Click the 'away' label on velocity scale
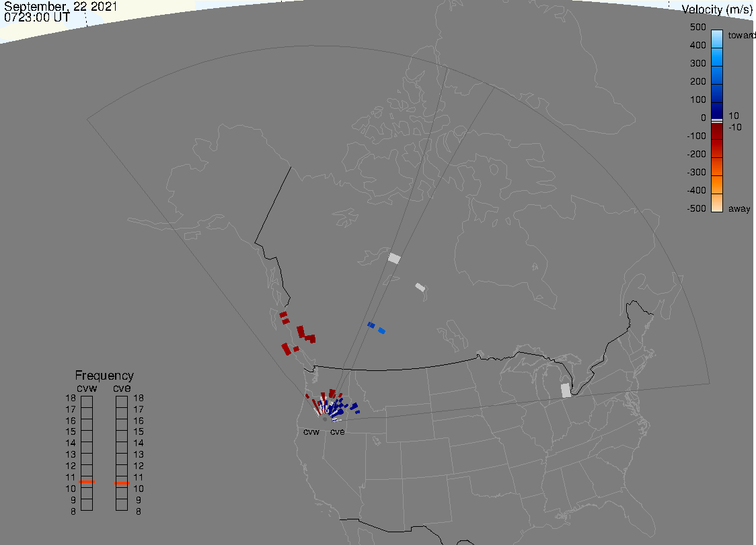This screenshot has height=545, width=756. [x=739, y=208]
